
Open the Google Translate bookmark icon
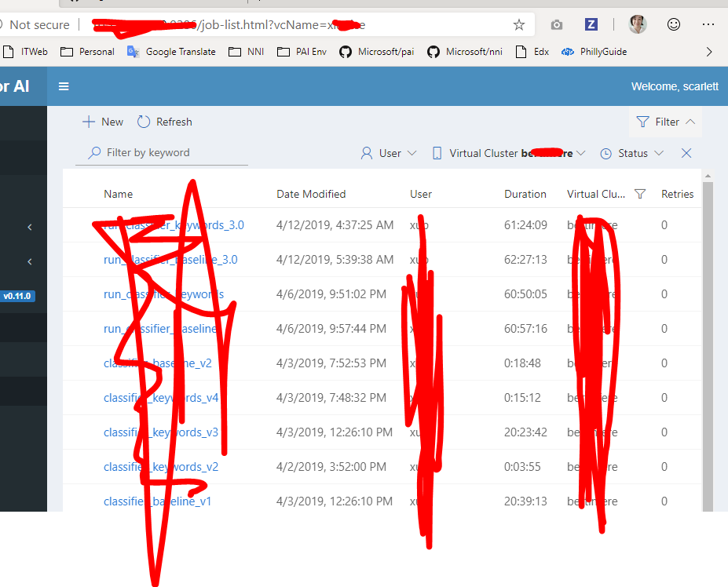point(132,52)
